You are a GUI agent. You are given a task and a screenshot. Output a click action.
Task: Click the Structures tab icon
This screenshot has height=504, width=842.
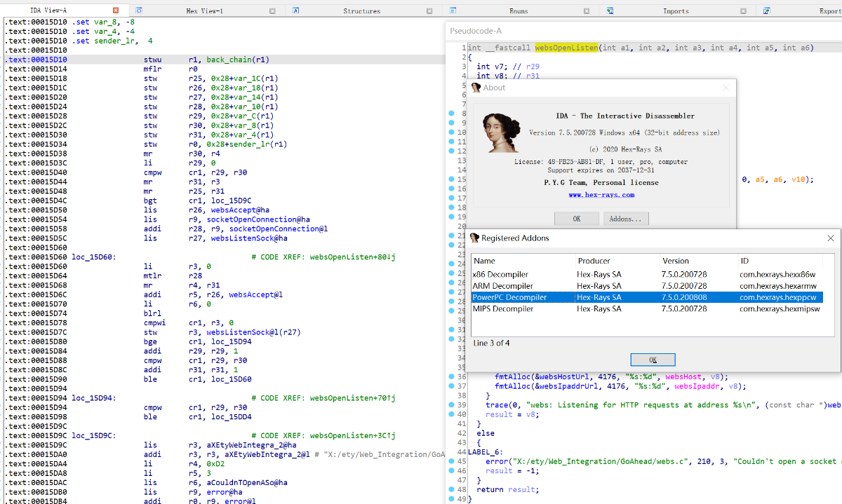(297, 11)
